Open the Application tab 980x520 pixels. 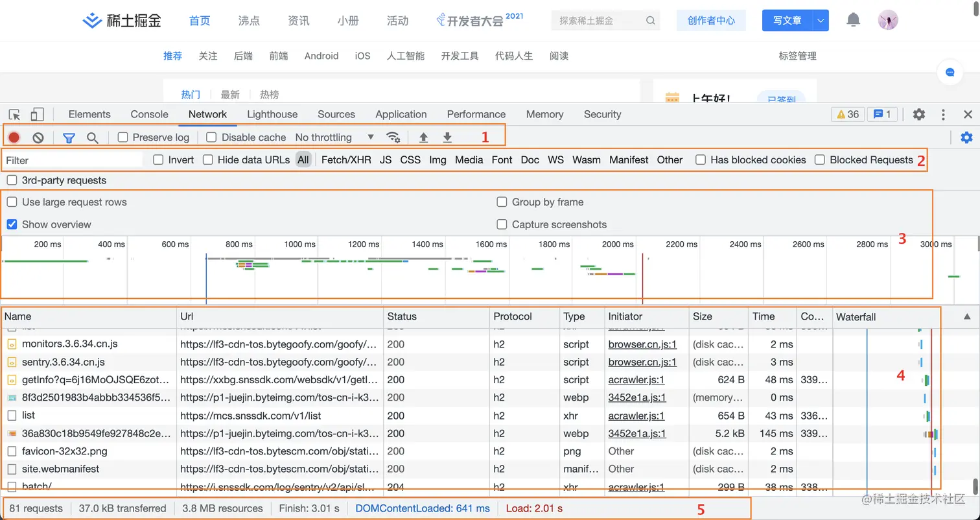point(401,114)
